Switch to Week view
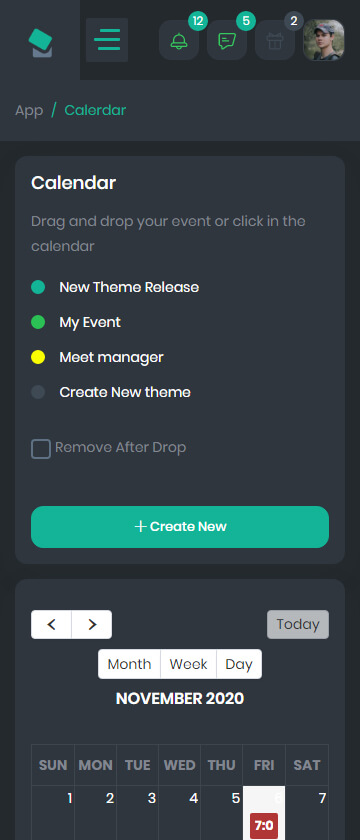Image resolution: width=360 pixels, height=840 pixels. pos(189,664)
